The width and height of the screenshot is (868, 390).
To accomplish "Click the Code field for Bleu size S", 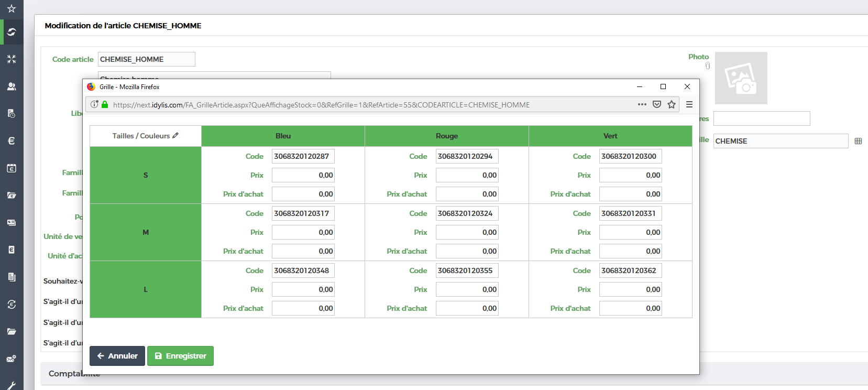I will 303,156.
